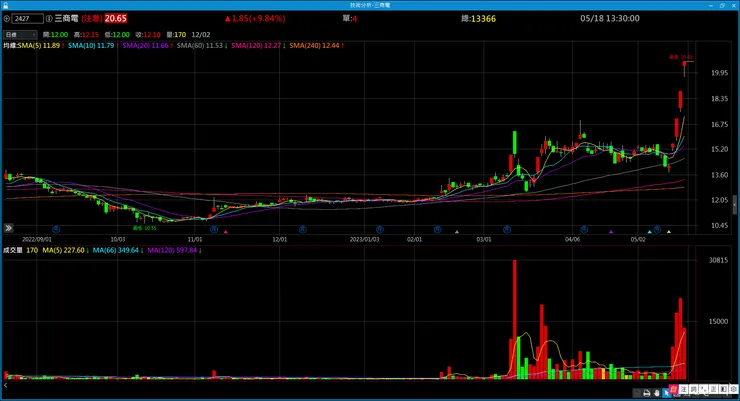Open the 日線 period dropdown

(20, 34)
